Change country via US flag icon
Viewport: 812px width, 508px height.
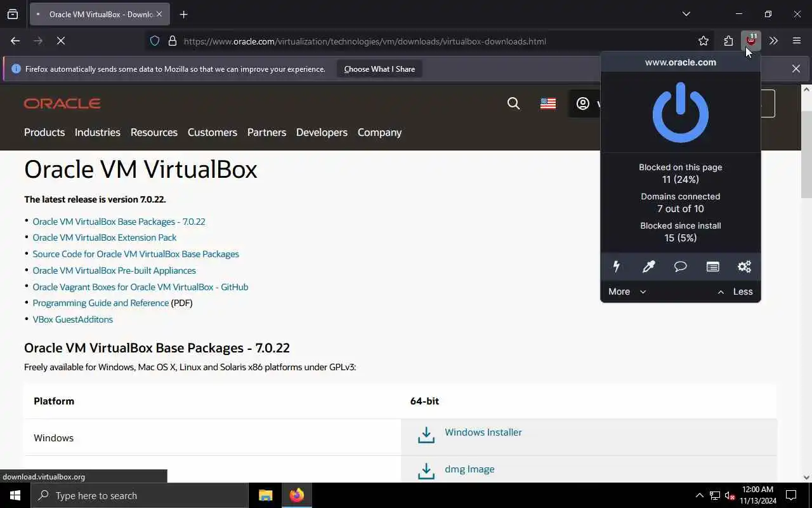tap(548, 104)
